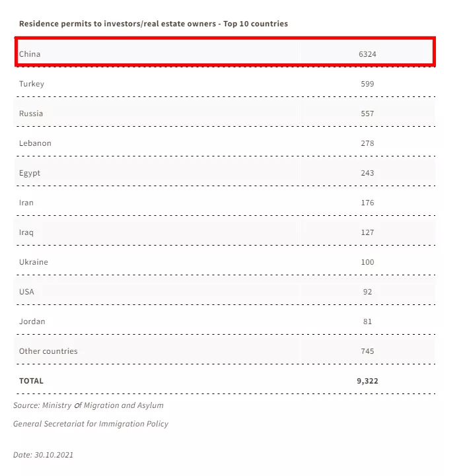Select the 745 Other countries value

point(367,351)
